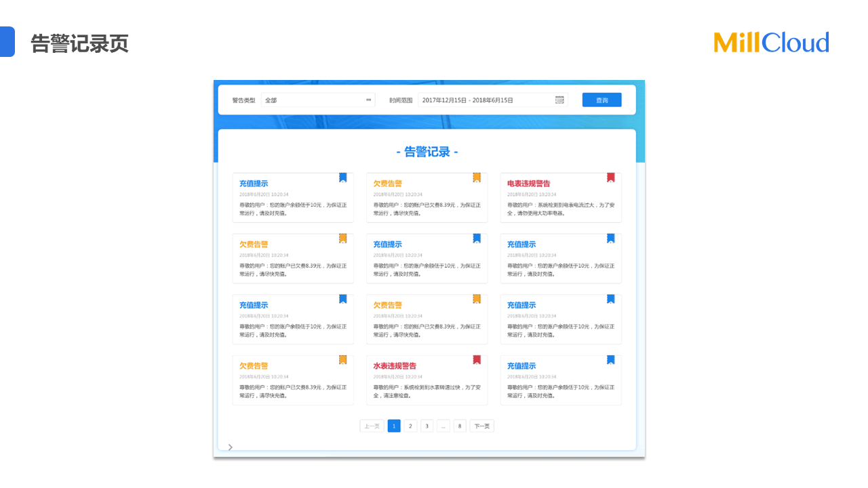
Task: Click the calendar icon in 时间范围 field
Action: (x=559, y=100)
